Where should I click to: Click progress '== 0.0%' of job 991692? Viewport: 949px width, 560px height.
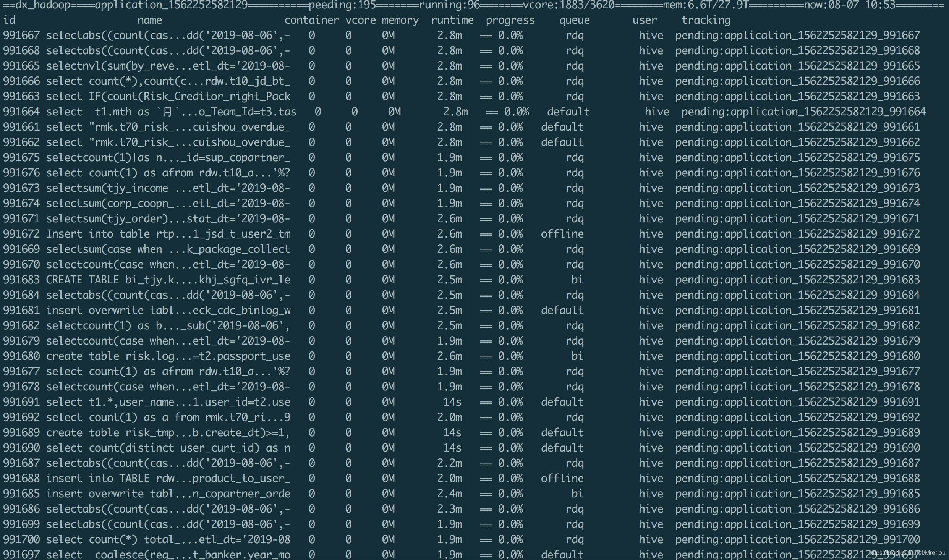pyautogui.click(x=501, y=417)
